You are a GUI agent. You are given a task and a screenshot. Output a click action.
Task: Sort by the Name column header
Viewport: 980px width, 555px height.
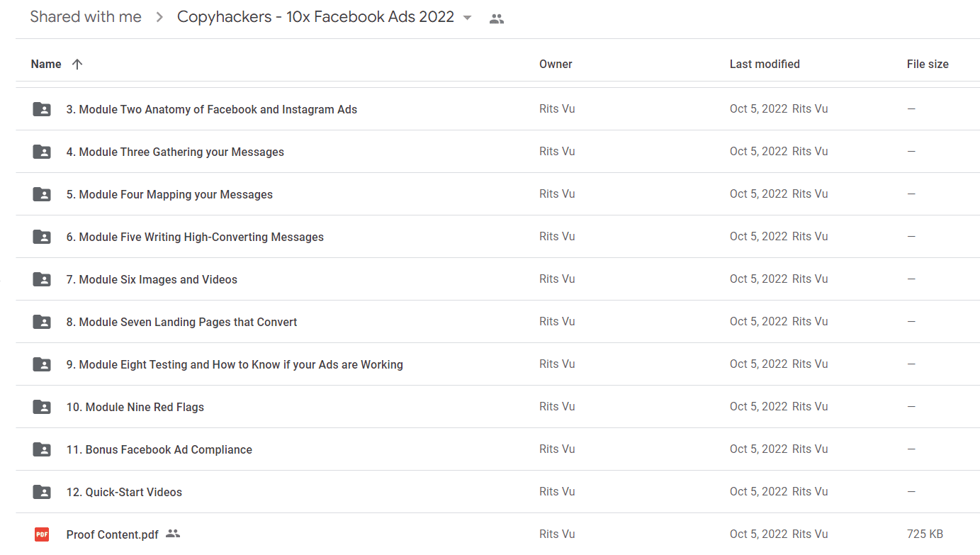[x=46, y=64]
